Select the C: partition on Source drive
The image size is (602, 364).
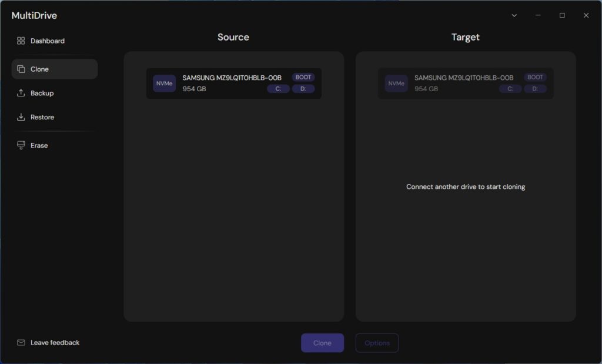(278, 89)
